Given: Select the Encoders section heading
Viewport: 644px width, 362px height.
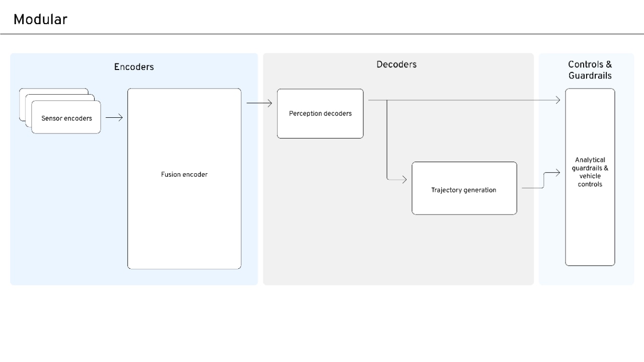Looking at the screenshot, I should coord(134,67).
